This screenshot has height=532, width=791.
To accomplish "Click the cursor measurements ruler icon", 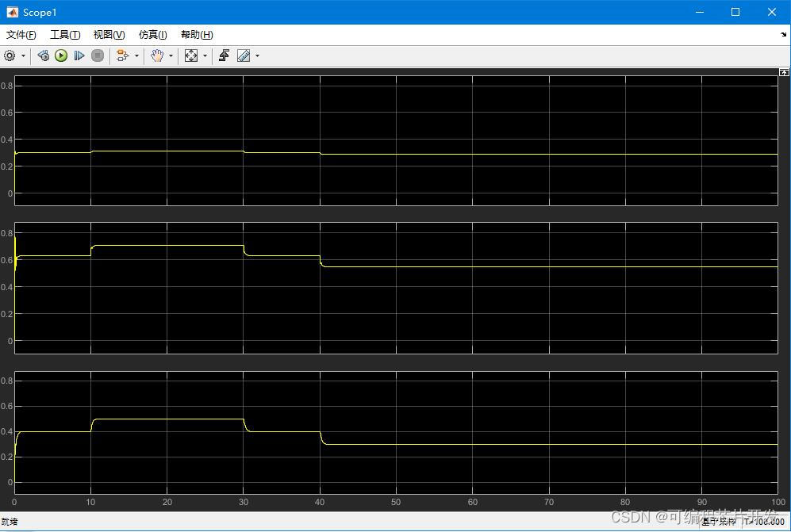I will click(x=244, y=56).
